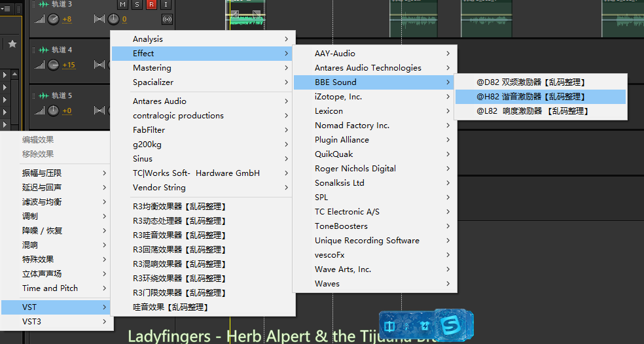Open the 降噪 / 恢复 submenu
The width and height of the screenshot is (644, 344).
[56, 231]
